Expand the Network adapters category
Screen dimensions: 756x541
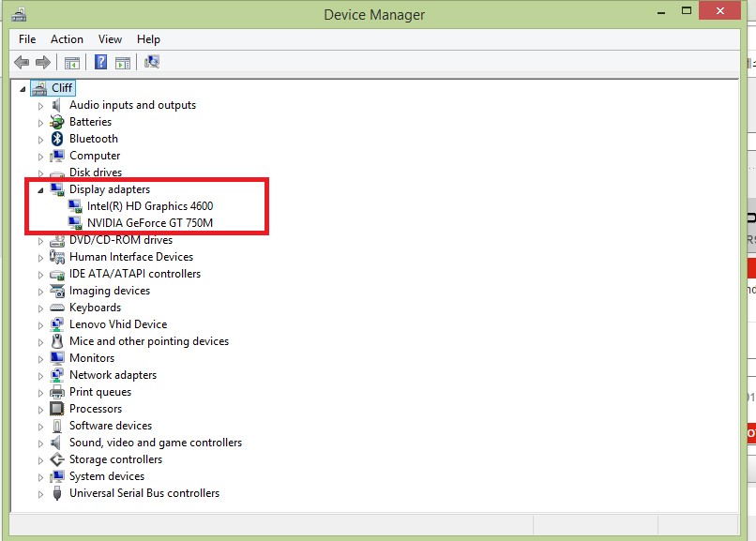[40, 375]
